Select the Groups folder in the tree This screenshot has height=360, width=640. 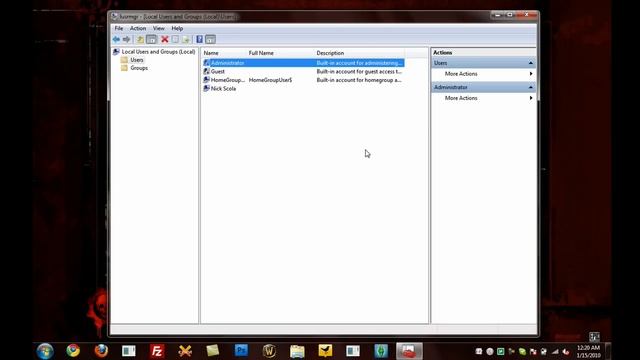[139, 68]
